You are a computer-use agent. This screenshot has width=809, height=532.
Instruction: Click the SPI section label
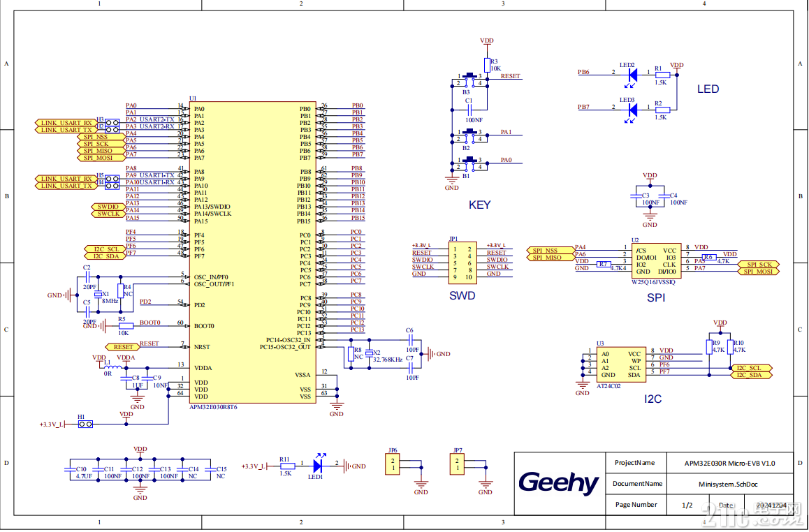click(656, 298)
